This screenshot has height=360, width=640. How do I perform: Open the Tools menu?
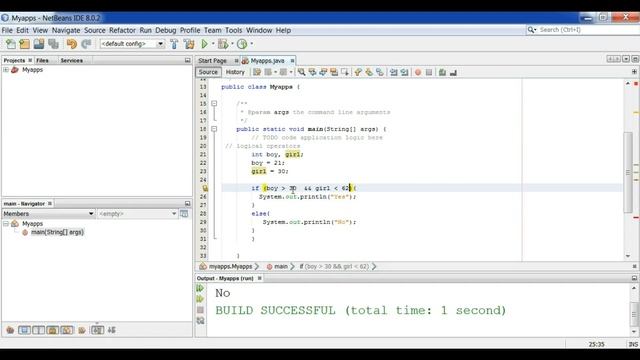tap(233, 30)
